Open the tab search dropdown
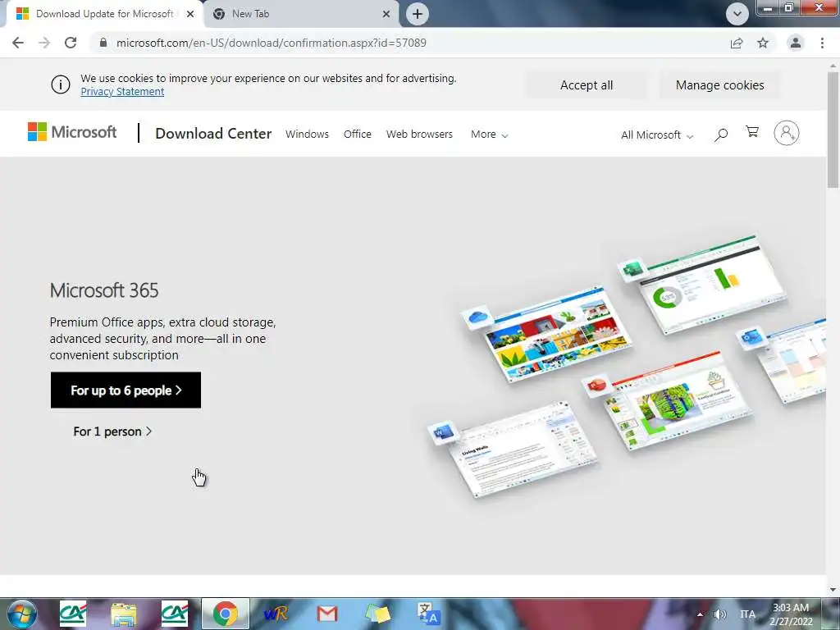The width and height of the screenshot is (840, 630). click(x=737, y=14)
